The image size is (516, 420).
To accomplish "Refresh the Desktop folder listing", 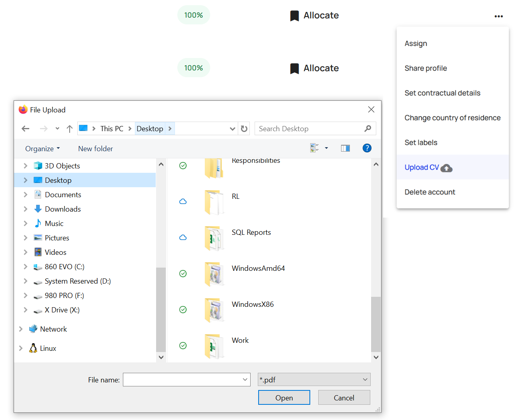I will [x=244, y=129].
